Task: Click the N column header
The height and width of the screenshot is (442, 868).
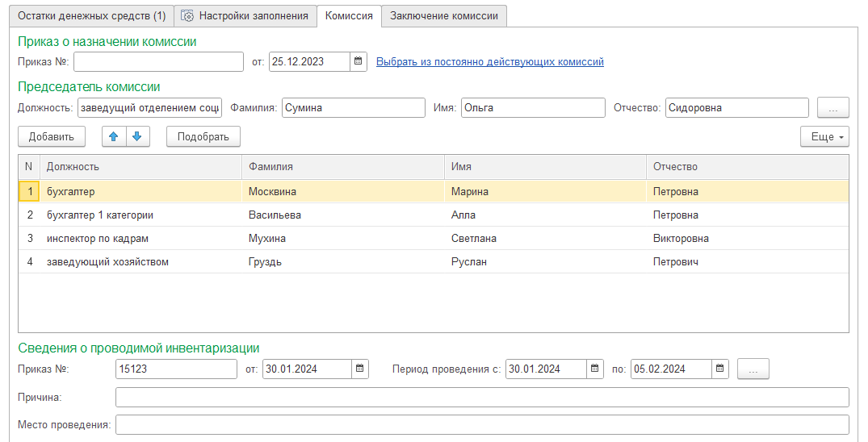Action: (29, 166)
